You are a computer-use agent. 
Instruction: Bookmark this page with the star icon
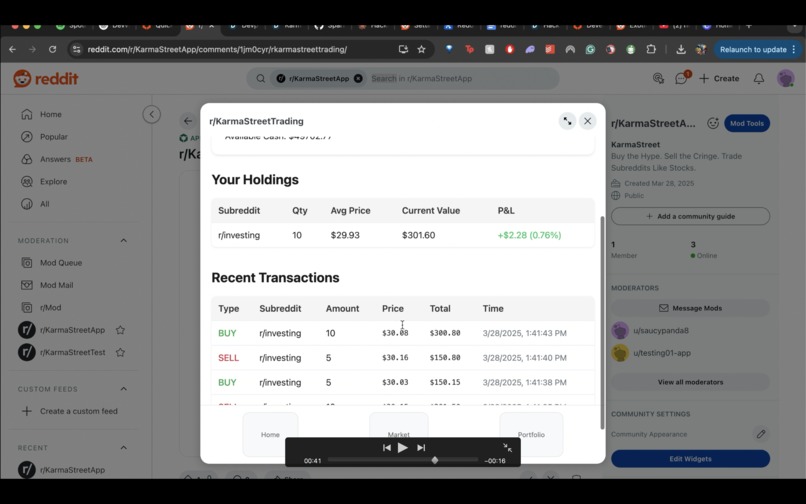tap(422, 49)
